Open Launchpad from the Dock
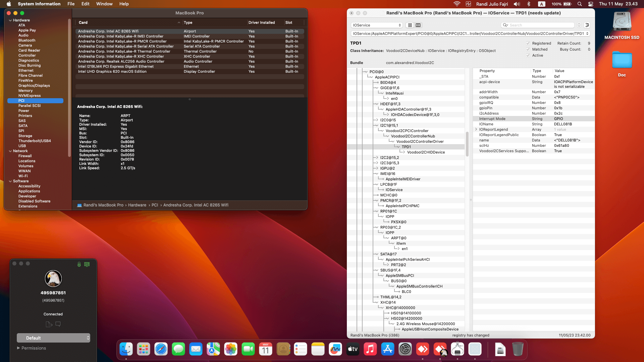644x362 pixels. (144, 350)
